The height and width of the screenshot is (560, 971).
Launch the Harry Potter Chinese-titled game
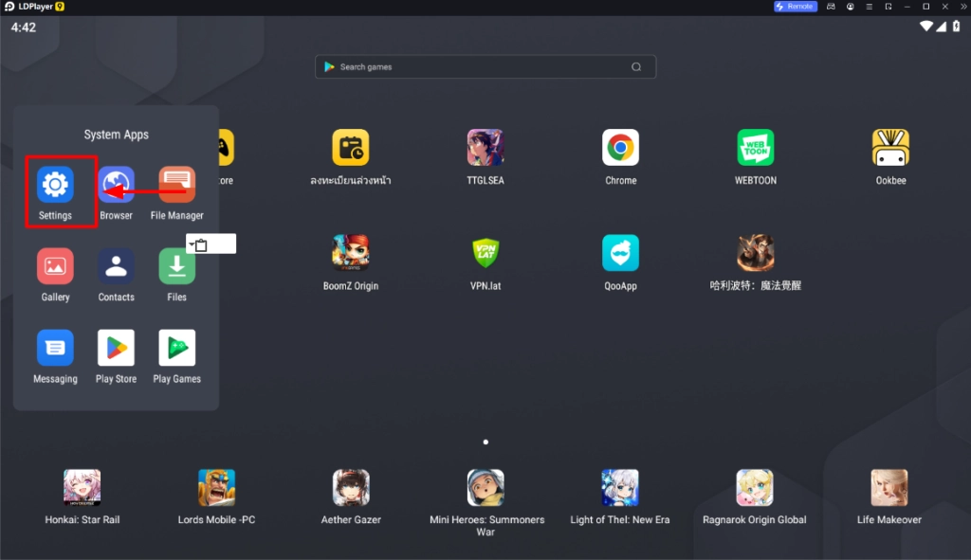point(756,252)
